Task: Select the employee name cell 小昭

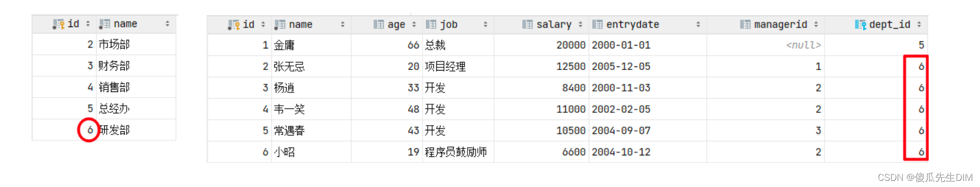Action: coord(311,152)
